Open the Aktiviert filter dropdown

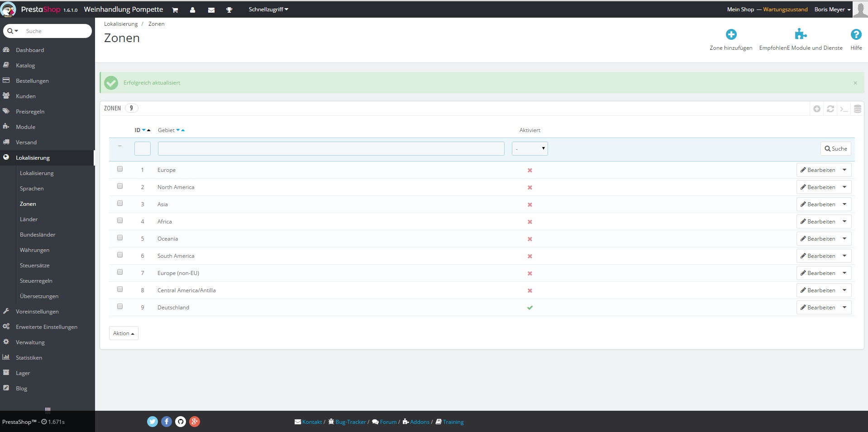(530, 149)
